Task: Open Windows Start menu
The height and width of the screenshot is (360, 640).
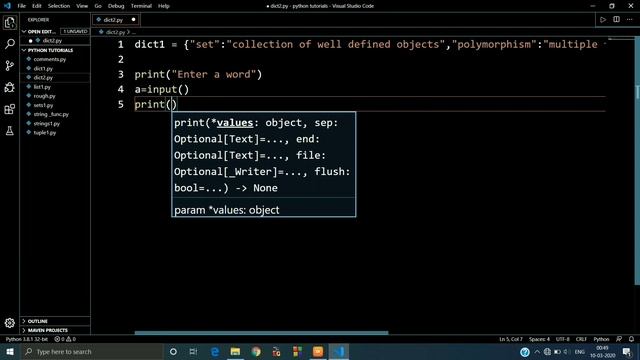Action: point(9,351)
